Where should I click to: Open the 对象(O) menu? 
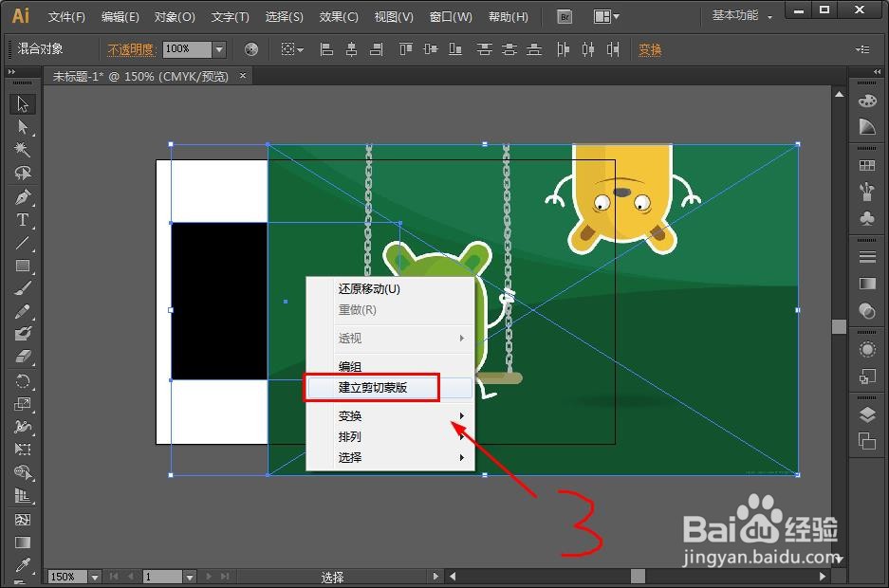click(x=175, y=17)
